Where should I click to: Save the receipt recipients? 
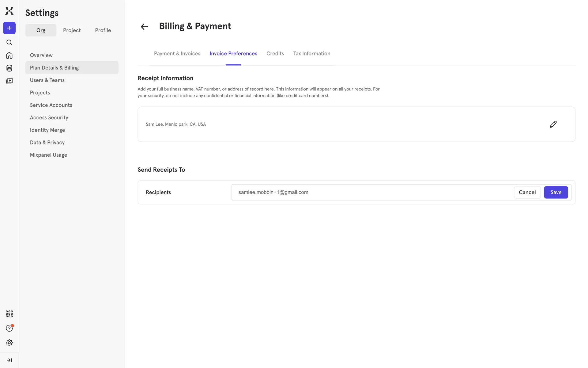(556, 192)
